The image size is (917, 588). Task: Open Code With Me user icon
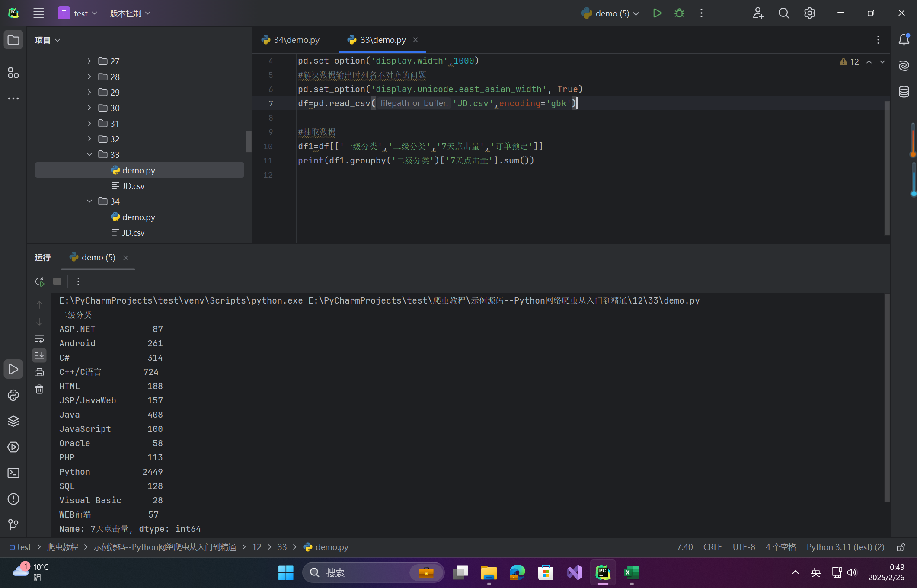(758, 13)
